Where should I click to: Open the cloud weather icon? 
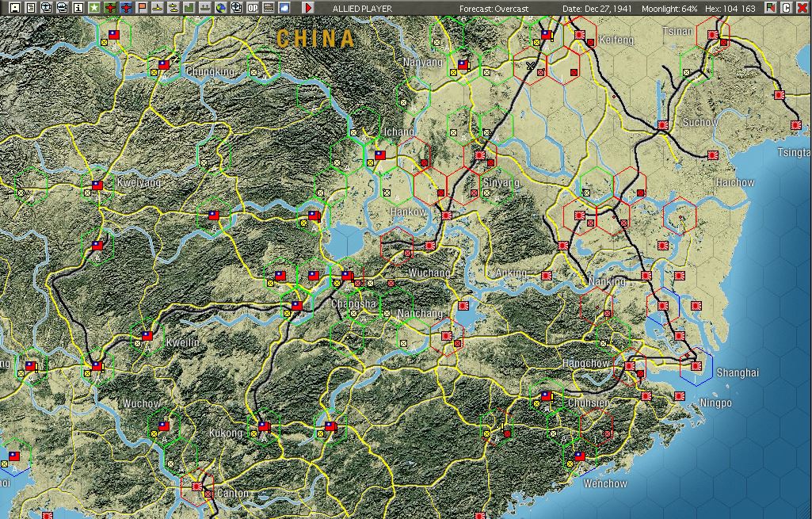click(x=284, y=8)
